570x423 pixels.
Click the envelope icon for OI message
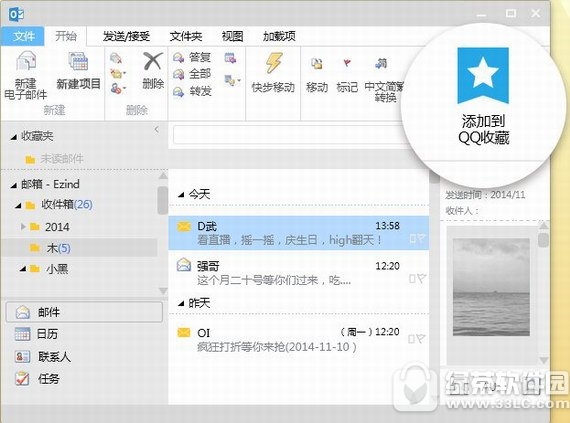tap(184, 333)
